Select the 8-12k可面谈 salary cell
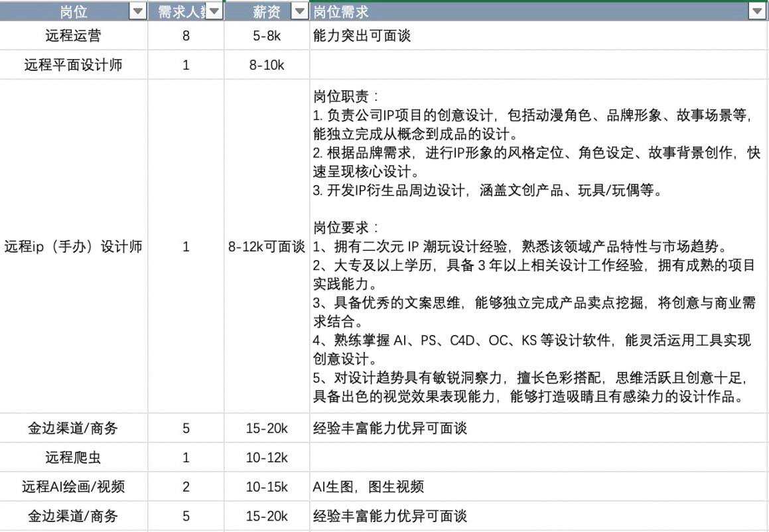This screenshot has height=532, width=769. 267,246
